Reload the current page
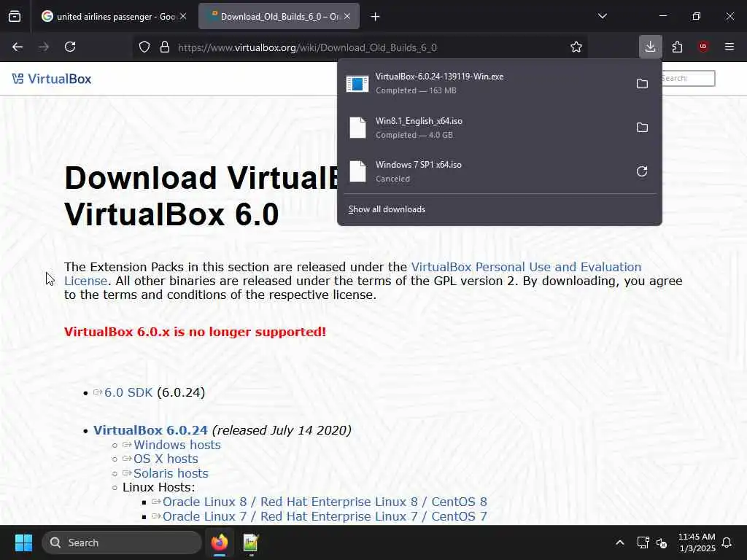The height and width of the screenshot is (560, 747). (70, 47)
